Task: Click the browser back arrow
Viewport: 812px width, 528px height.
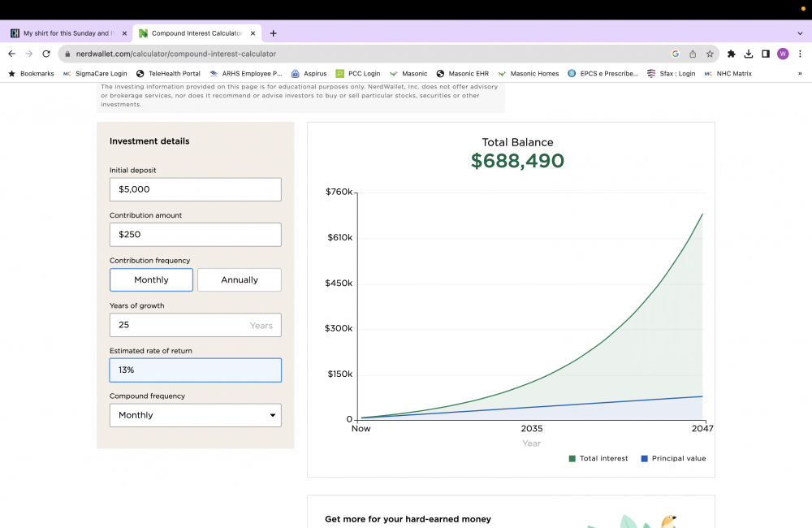Action: [11, 54]
